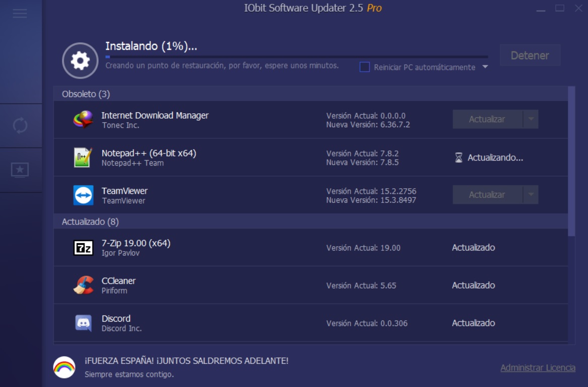588x387 pixels.
Task: Click Versión Actual: 0.0.306 text
Action: click(x=367, y=323)
